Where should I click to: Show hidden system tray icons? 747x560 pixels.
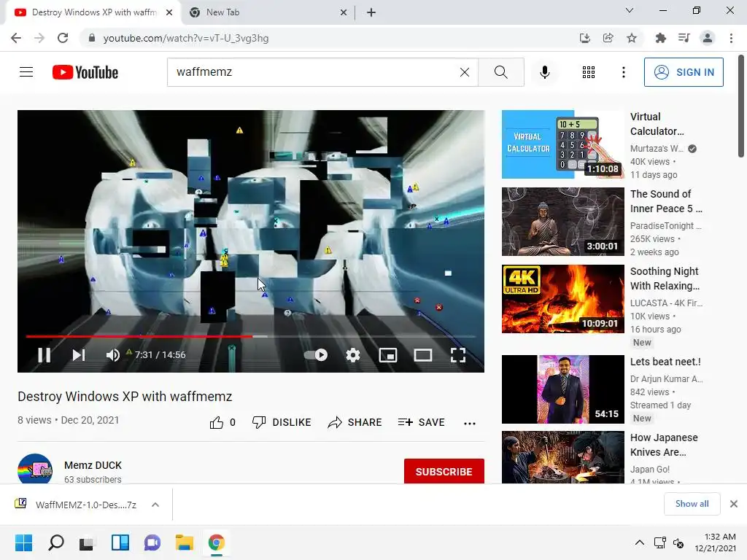pos(640,542)
